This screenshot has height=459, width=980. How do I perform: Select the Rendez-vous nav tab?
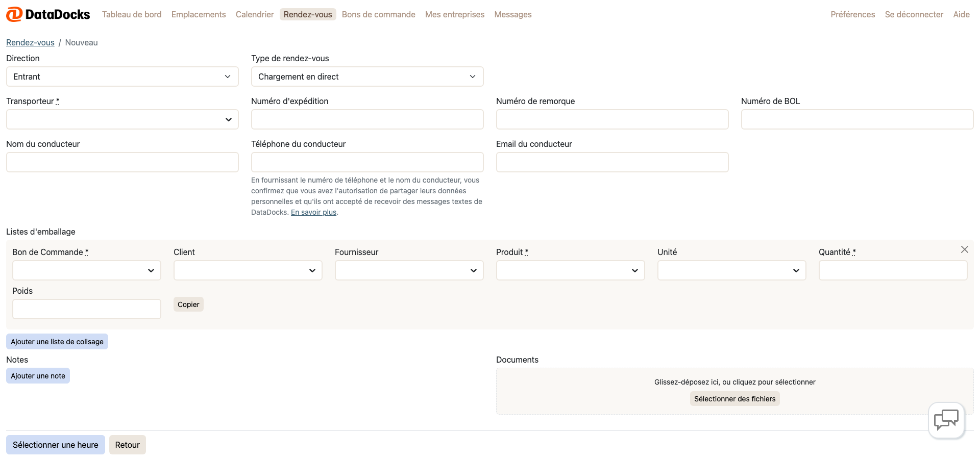coord(308,14)
